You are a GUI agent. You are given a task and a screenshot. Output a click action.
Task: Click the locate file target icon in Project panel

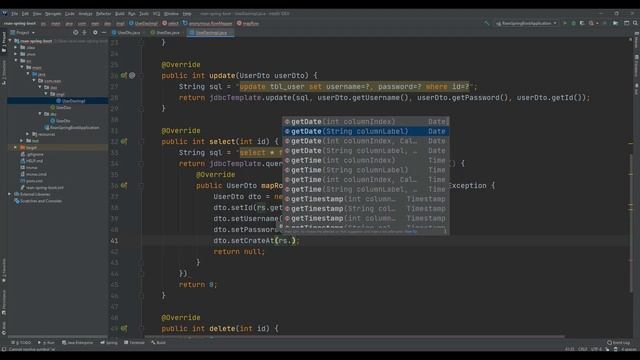click(x=76, y=32)
